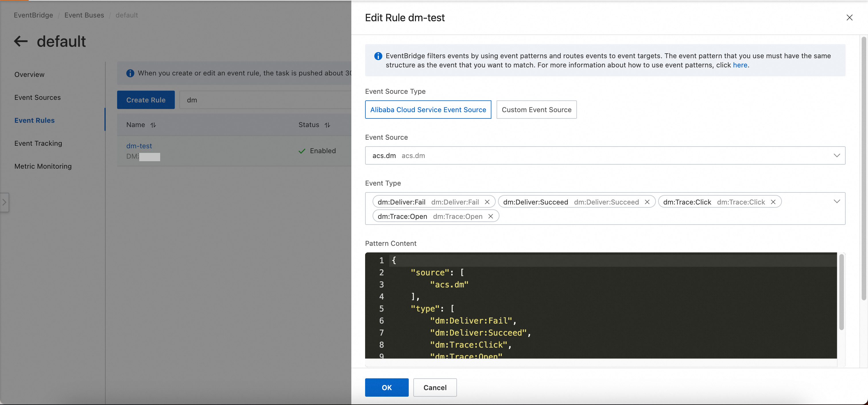Click the back arrow next to default

[x=21, y=41]
